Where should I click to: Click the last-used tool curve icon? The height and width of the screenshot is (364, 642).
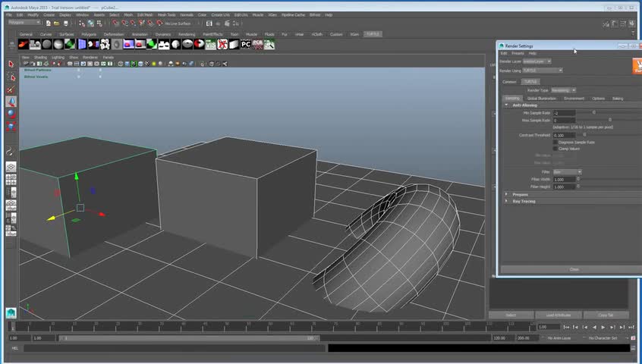click(x=11, y=152)
